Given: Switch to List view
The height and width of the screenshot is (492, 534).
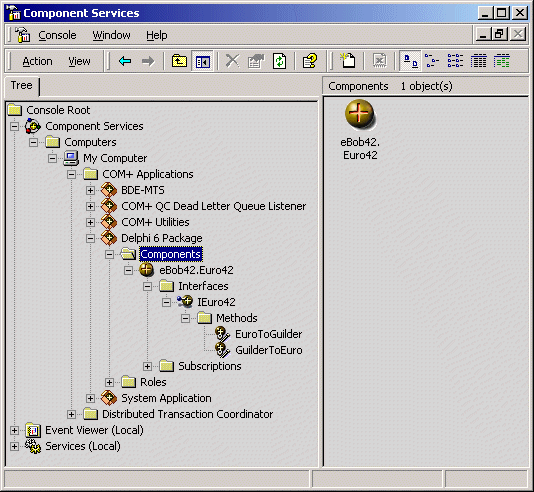Looking at the screenshot, I should pyautogui.click(x=455, y=61).
